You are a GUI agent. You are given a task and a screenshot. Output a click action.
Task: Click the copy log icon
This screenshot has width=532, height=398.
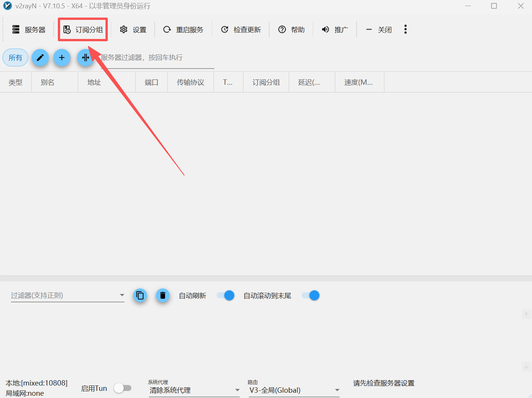(140, 295)
